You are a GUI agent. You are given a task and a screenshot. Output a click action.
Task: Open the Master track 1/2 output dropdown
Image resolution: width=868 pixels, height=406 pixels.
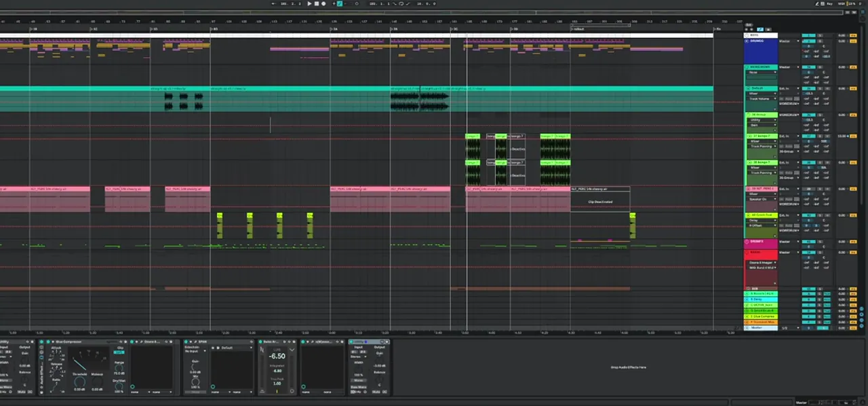pos(789,327)
